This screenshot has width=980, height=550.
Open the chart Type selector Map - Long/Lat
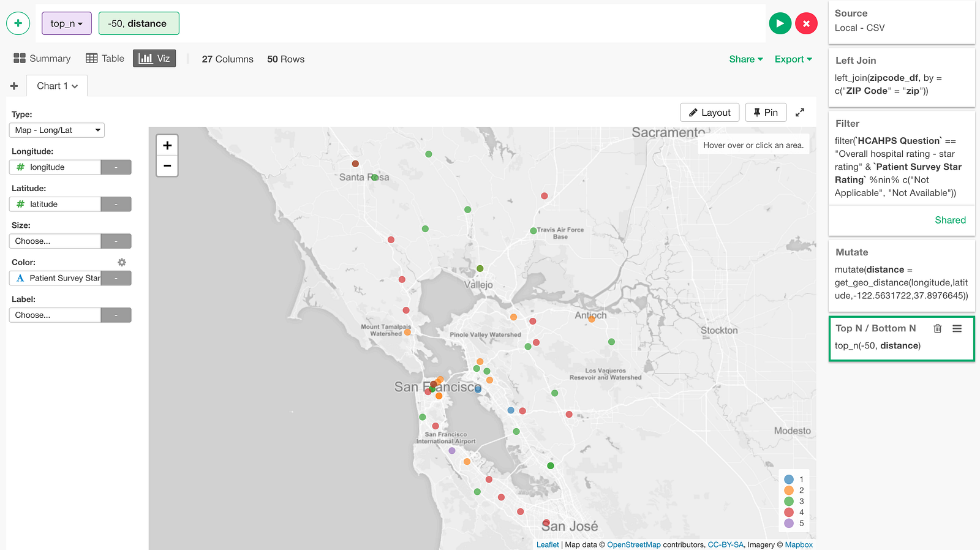click(57, 130)
